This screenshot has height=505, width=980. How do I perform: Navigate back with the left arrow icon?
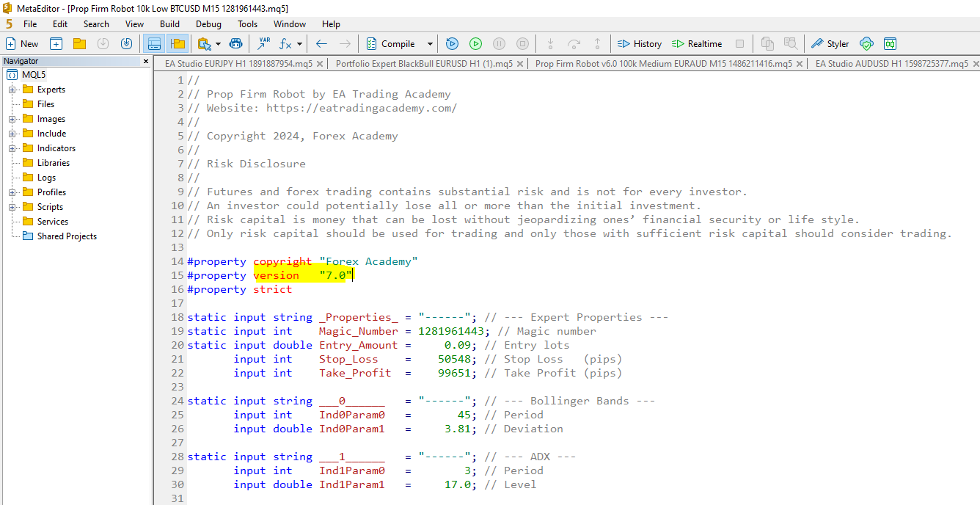coord(321,44)
